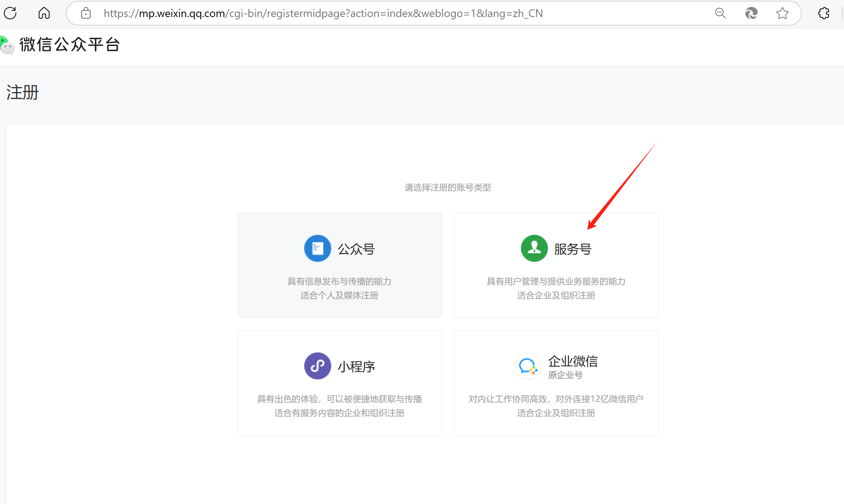Screen dimensions: 844x504
Task: Click the green 服务号 person icon
Action: click(x=534, y=248)
